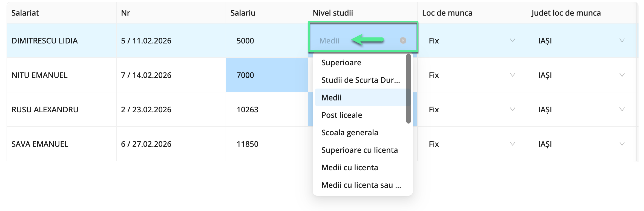Edit the salary cell showing 5000
The height and width of the screenshot is (211, 644).
pyautogui.click(x=267, y=41)
